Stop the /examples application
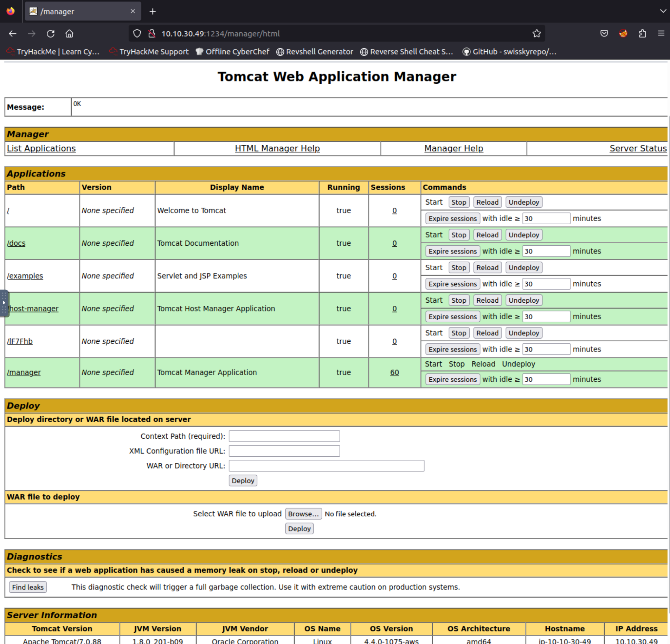This screenshot has width=670, height=644. tap(458, 268)
